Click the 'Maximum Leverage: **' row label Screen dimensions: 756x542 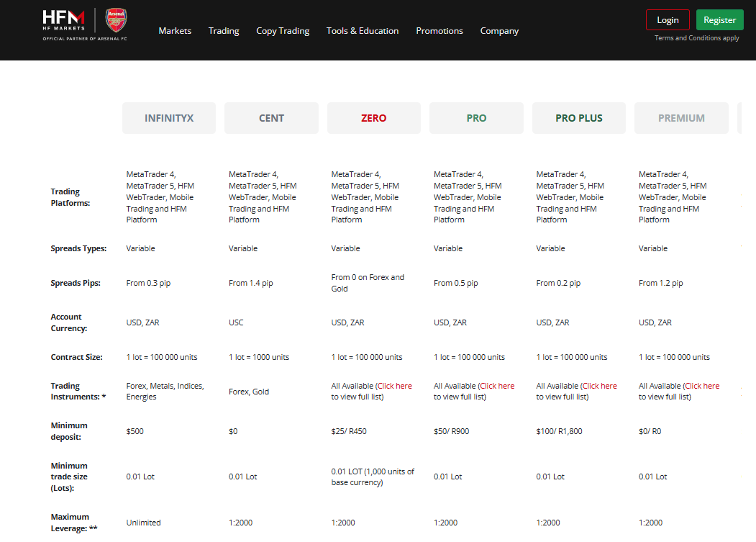pyautogui.click(x=74, y=523)
